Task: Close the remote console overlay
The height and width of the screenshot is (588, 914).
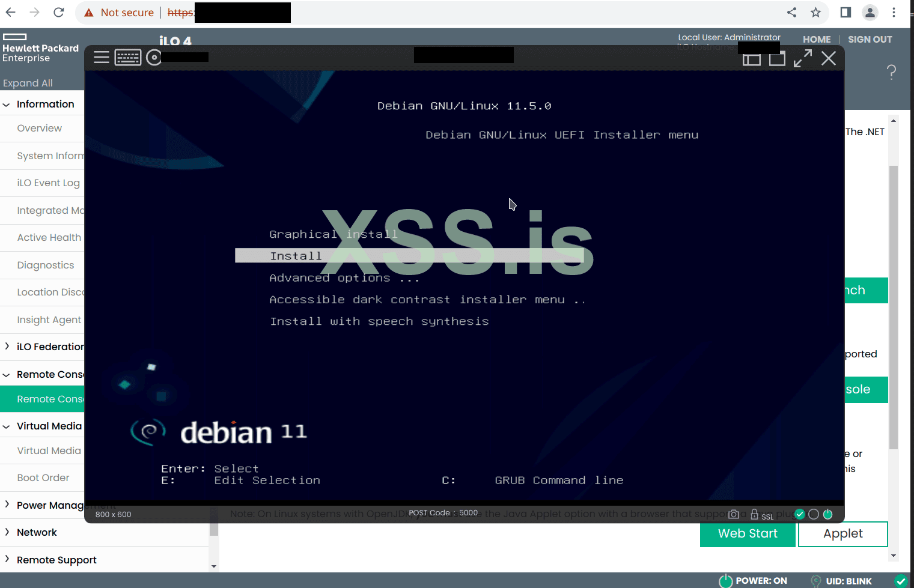Action: (829, 58)
